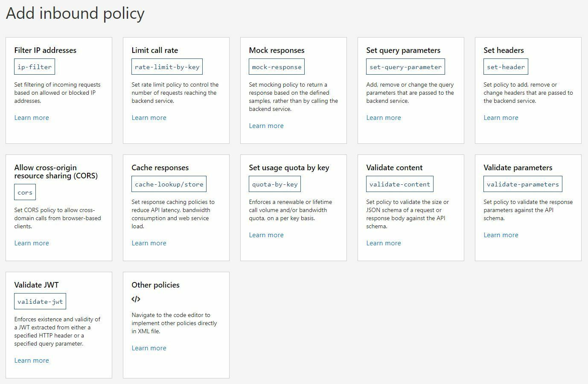Select the Set usage quota by key card
588x384 pixels.
click(x=294, y=208)
